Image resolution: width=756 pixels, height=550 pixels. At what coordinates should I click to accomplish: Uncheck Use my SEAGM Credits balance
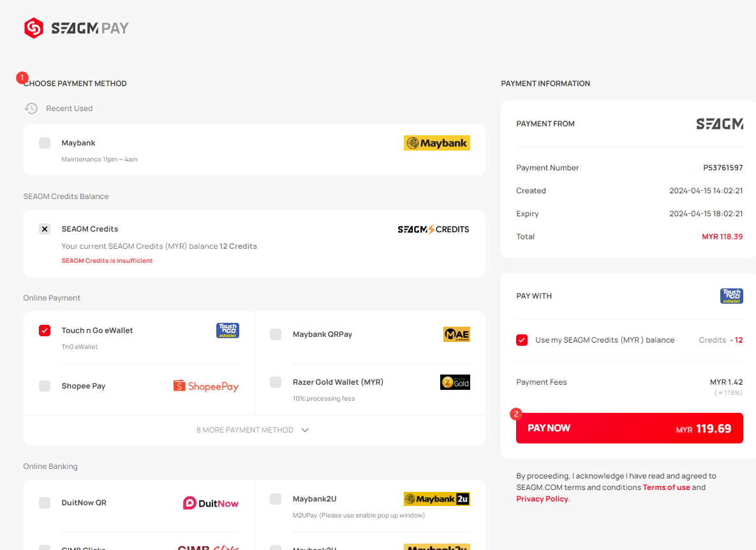click(522, 340)
